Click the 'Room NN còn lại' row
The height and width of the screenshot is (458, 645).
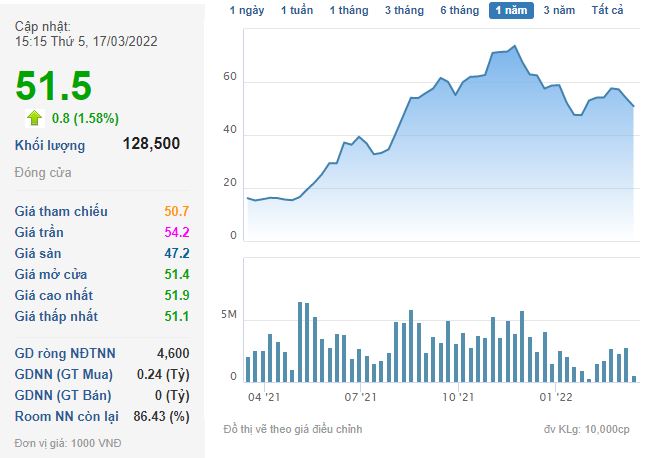tap(102, 414)
